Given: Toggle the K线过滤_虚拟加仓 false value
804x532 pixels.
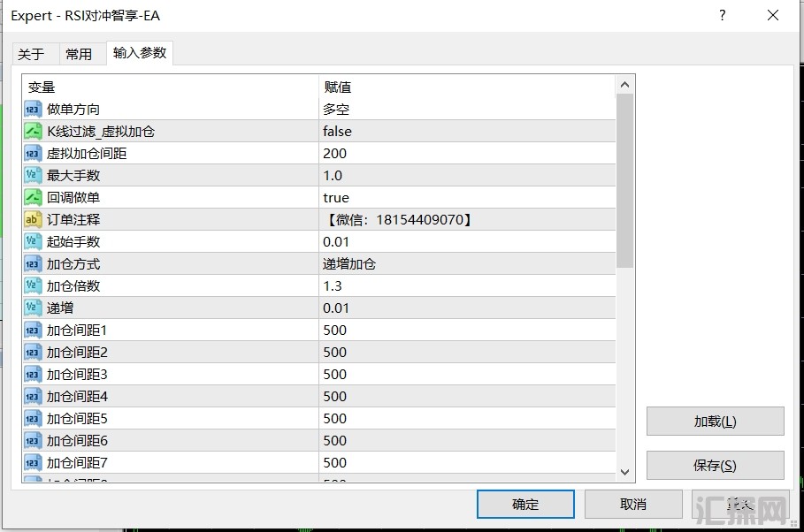Looking at the screenshot, I should 466,132.
